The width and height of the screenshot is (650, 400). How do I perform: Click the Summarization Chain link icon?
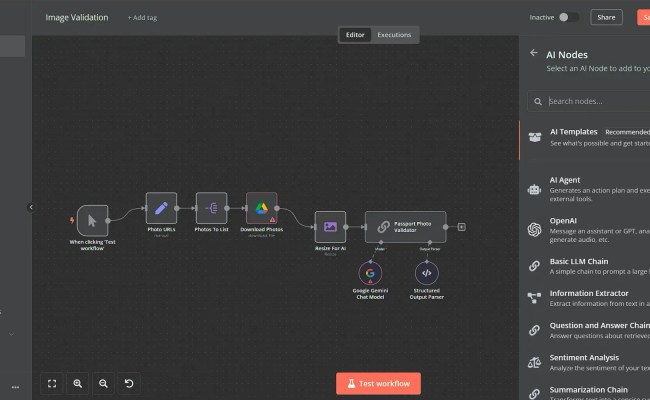pos(534,394)
